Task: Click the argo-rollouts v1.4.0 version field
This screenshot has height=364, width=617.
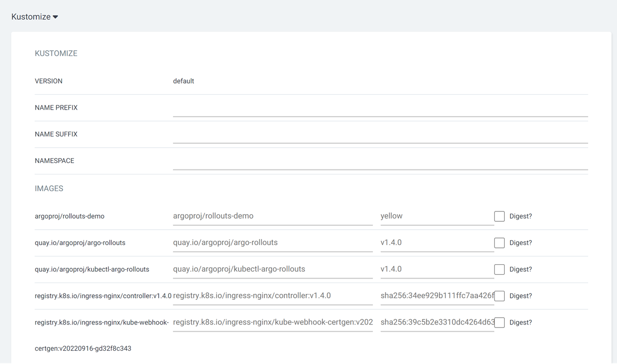Action: coord(437,243)
